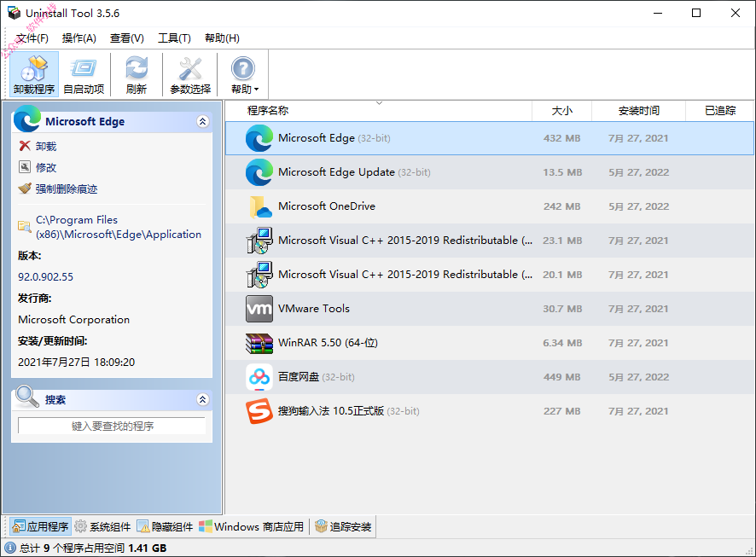
Task: Click the 卸载 uninstall action in sidebar
Action: [38, 146]
